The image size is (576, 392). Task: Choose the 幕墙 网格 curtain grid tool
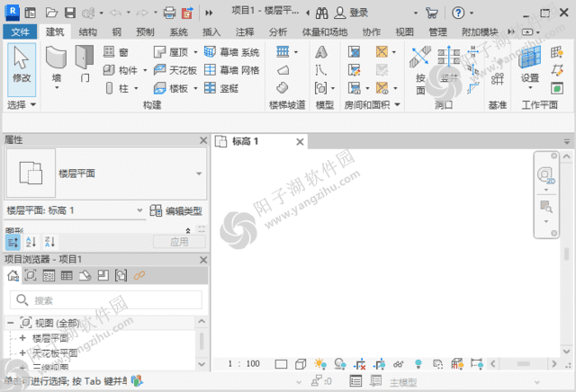pos(232,70)
